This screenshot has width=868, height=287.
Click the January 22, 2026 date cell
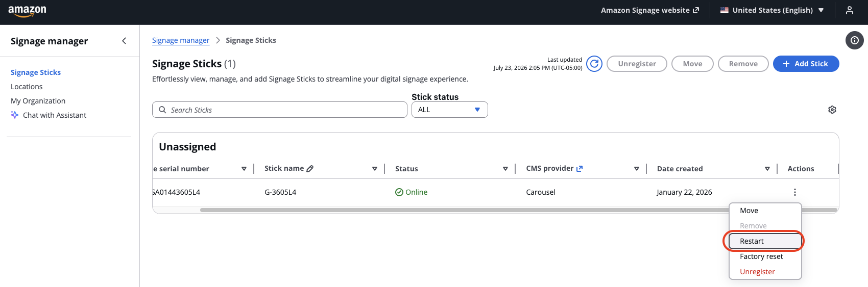pyautogui.click(x=684, y=192)
